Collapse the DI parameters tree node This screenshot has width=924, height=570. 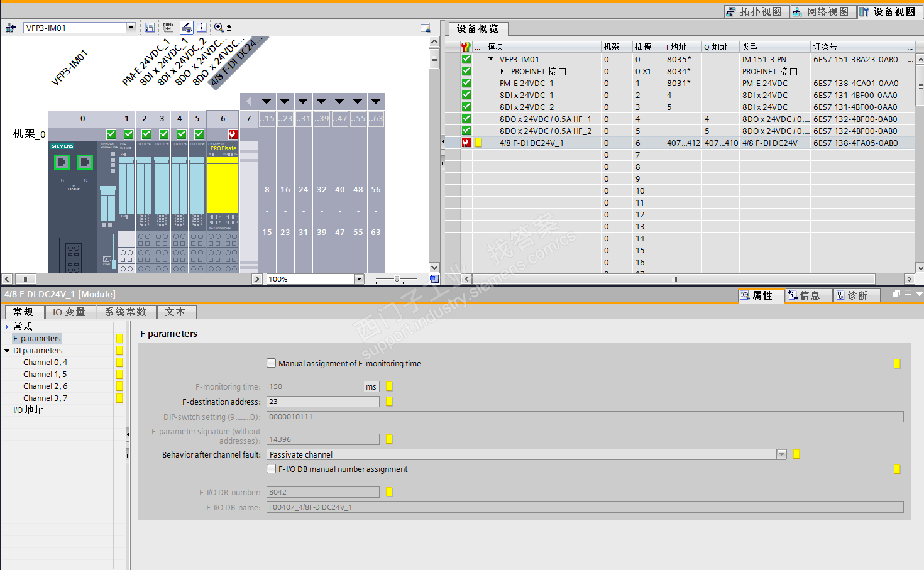7,351
